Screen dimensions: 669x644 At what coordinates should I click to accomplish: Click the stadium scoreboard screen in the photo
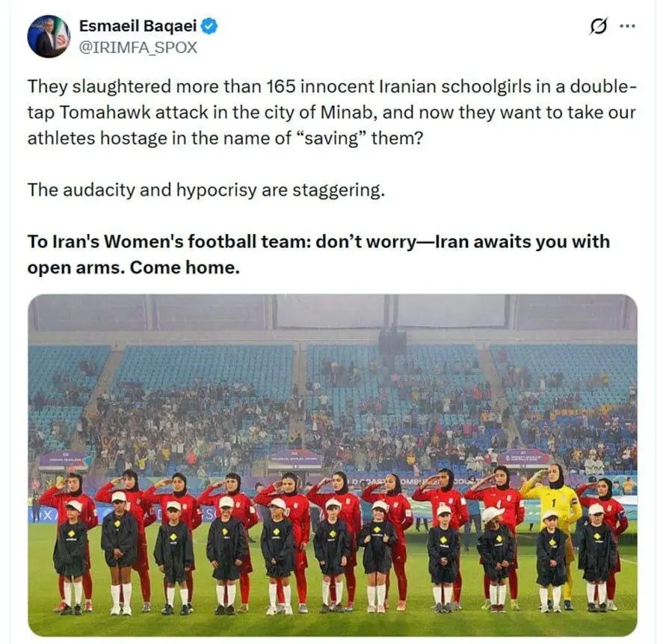[391, 311]
